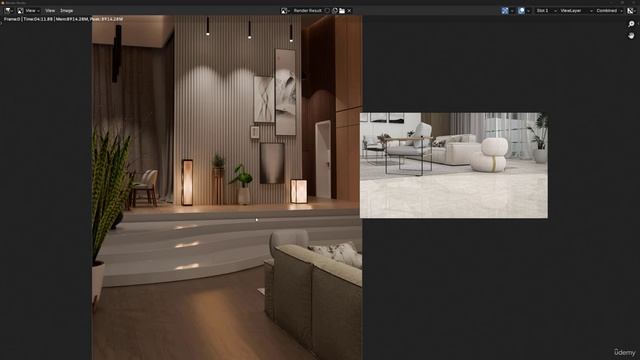Open the display channels icon dropdown
Screen dimensions: 640x360
coord(631,11)
